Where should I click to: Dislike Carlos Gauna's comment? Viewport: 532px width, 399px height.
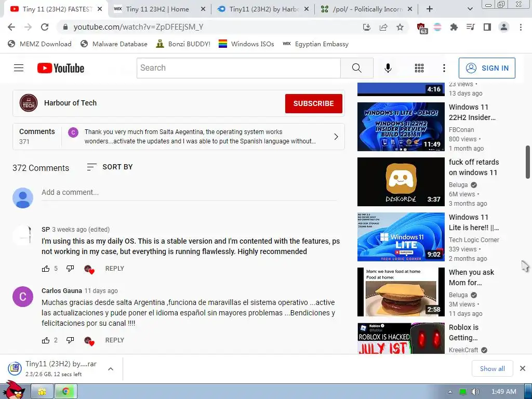(x=70, y=340)
